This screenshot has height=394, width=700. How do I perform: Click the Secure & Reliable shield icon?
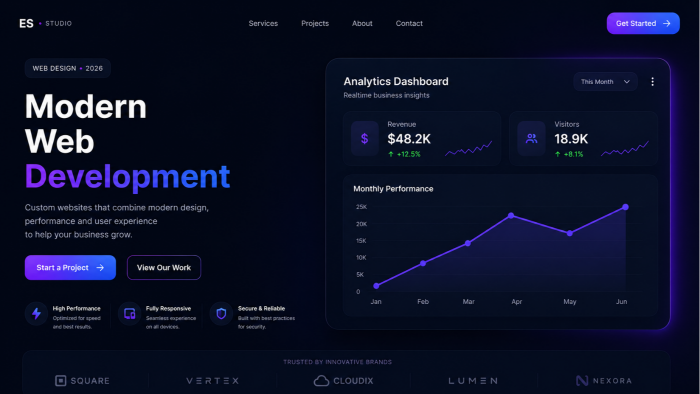point(221,314)
